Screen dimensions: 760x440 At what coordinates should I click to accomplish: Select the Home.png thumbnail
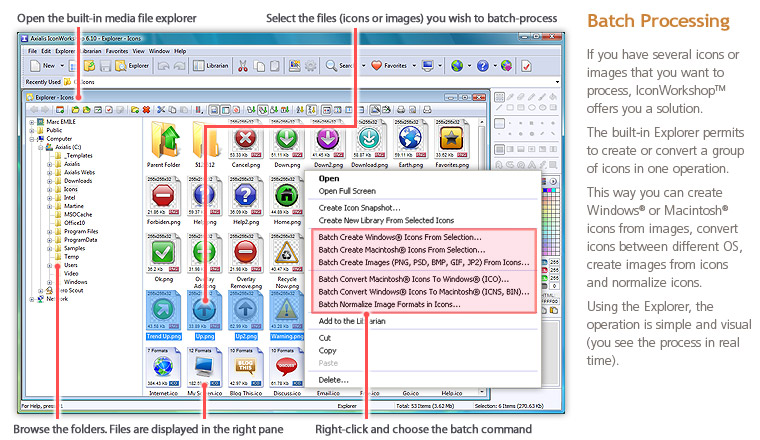click(287, 201)
